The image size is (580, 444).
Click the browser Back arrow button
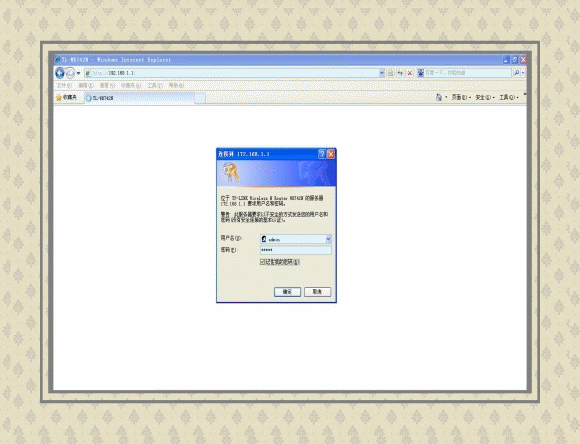[x=60, y=73]
